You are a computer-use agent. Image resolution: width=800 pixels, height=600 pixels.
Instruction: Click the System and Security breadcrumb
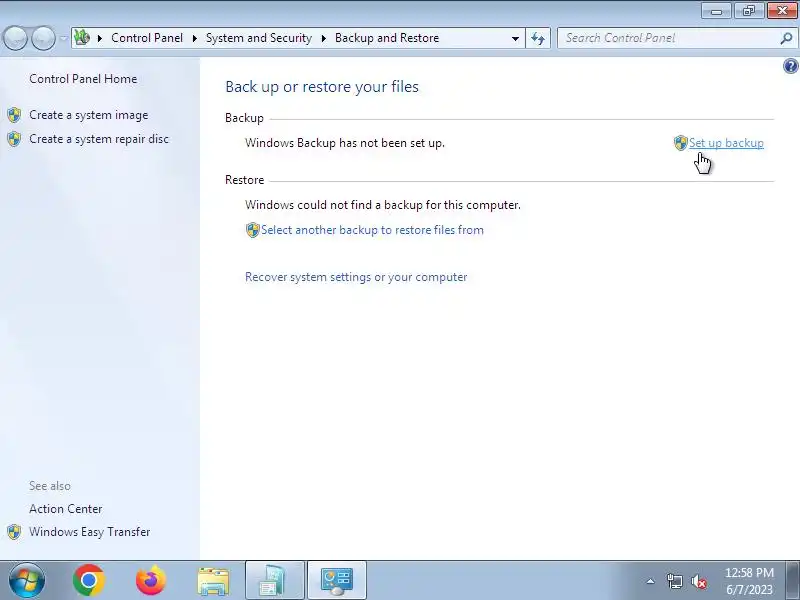coord(259,38)
